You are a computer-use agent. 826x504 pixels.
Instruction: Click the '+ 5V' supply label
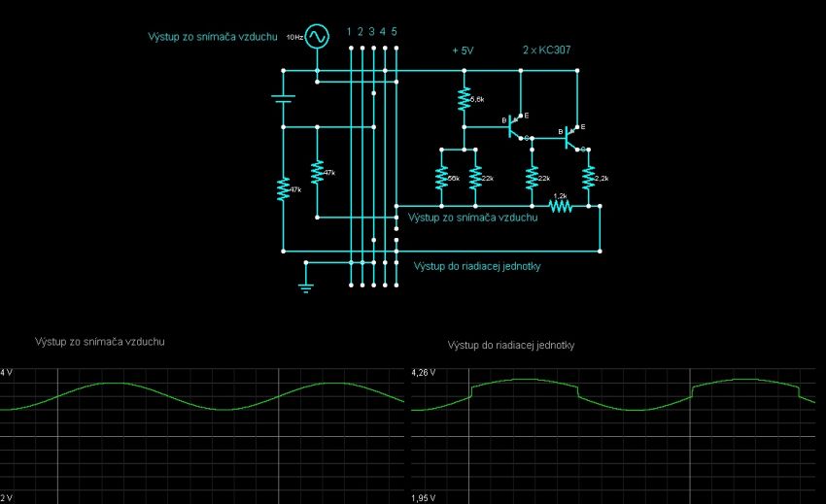463,50
